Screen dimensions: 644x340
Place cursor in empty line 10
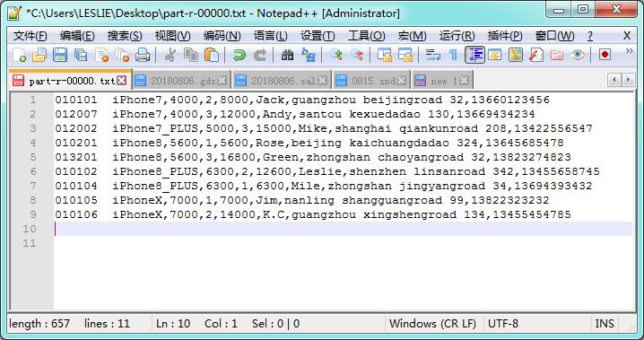coord(343,229)
